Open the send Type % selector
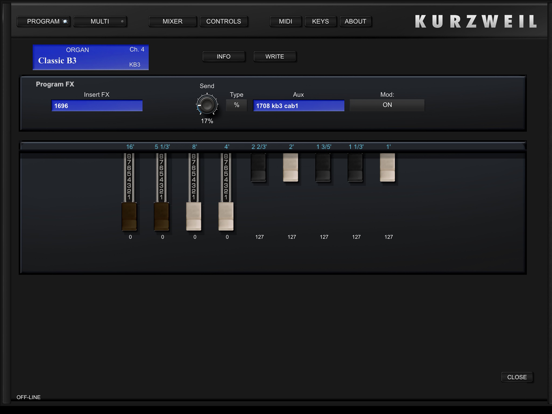This screenshot has height=414, width=552. (236, 105)
